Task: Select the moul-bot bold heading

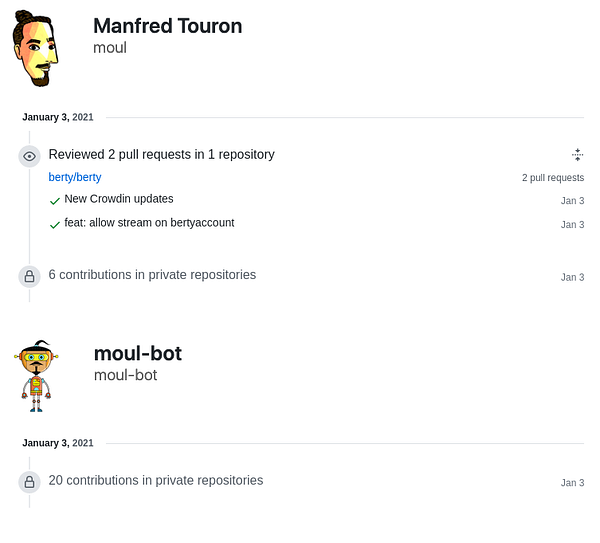Action: (138, 353)
